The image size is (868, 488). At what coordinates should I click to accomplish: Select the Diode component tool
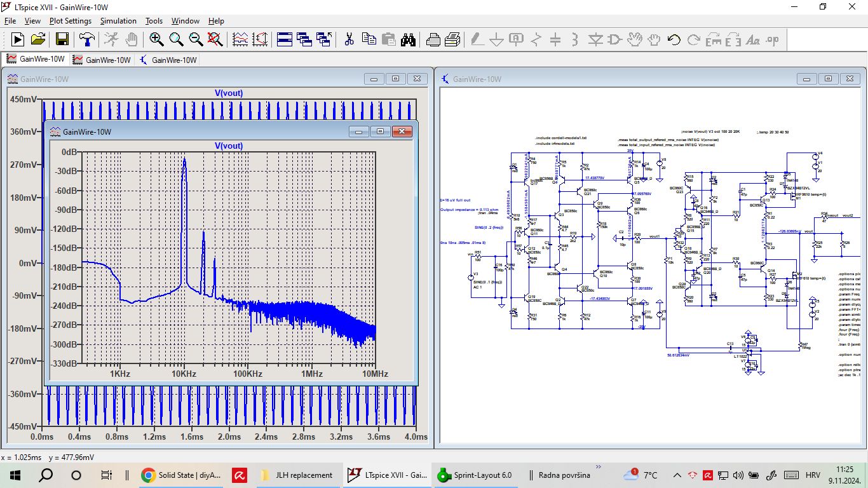click(595, 39)
